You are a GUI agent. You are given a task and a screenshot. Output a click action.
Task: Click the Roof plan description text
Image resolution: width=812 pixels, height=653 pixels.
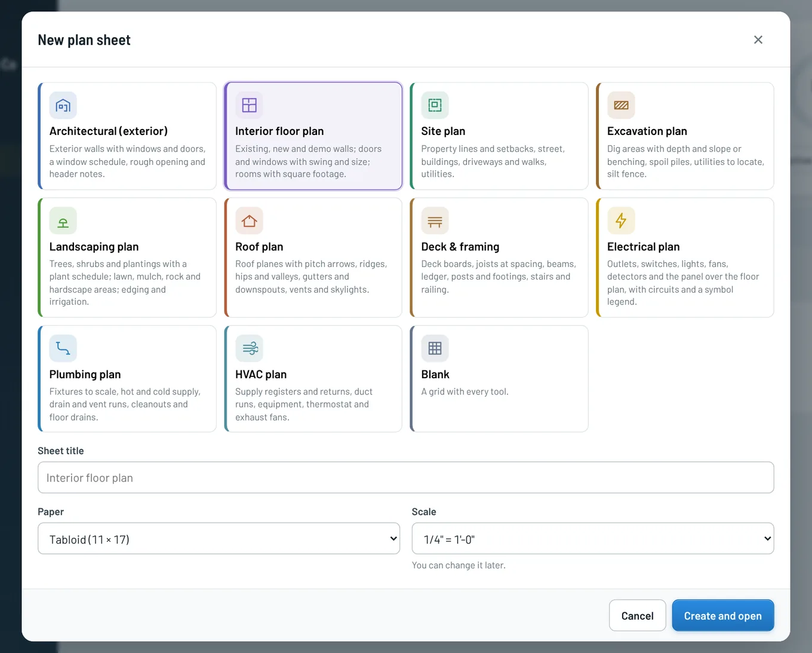tap(311, 277)
